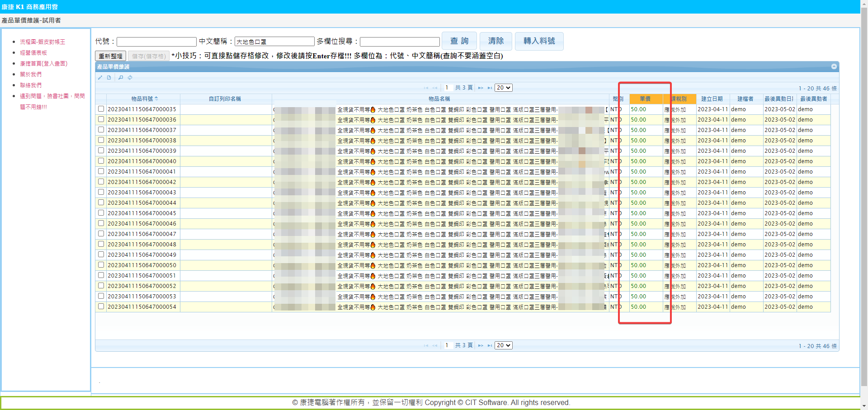Open rows-per-page dropdown in top pager

tap(503, 88)
